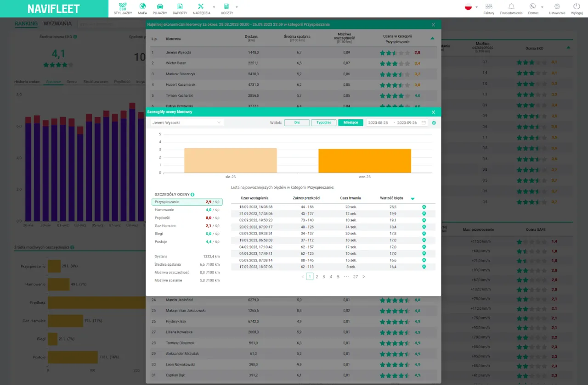Open the Raporty document icon
The image size is (588, 385).
click(x=180, y=7)
